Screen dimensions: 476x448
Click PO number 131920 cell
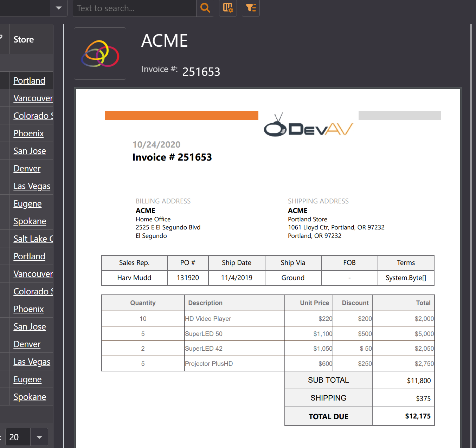188,278
